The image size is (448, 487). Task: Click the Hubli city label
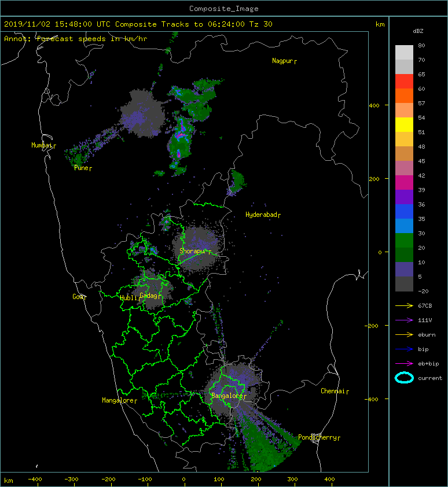pyautogui.click(x=128, y=298)
